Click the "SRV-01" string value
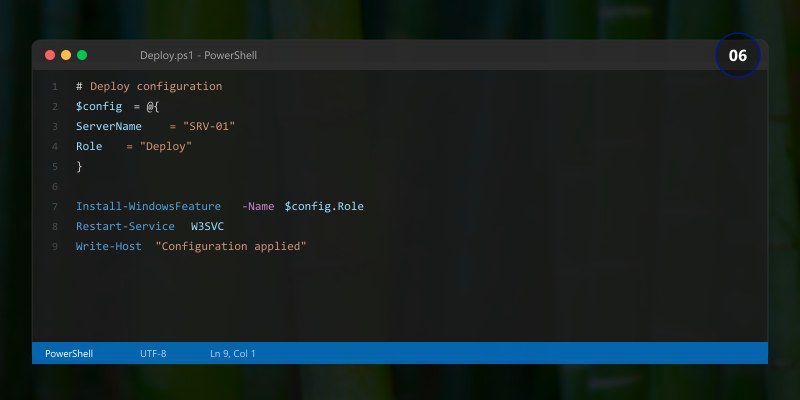800x400 pixels. point(209,126)
